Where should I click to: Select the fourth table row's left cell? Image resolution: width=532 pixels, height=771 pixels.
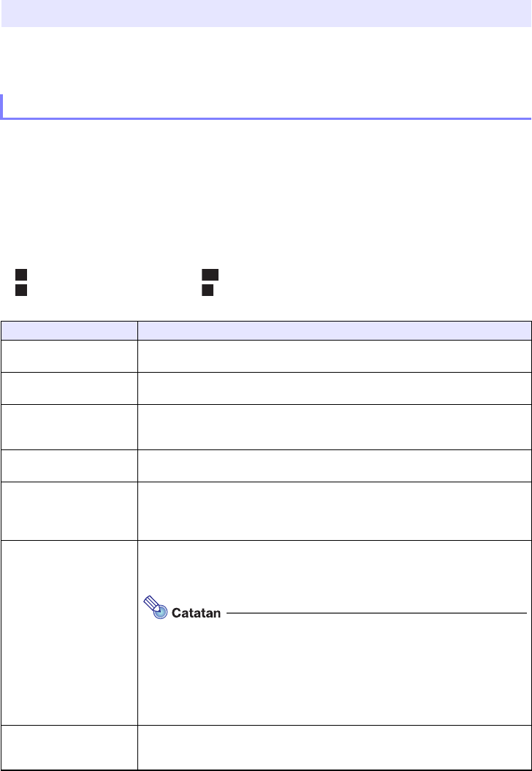[x=70, y=466]
